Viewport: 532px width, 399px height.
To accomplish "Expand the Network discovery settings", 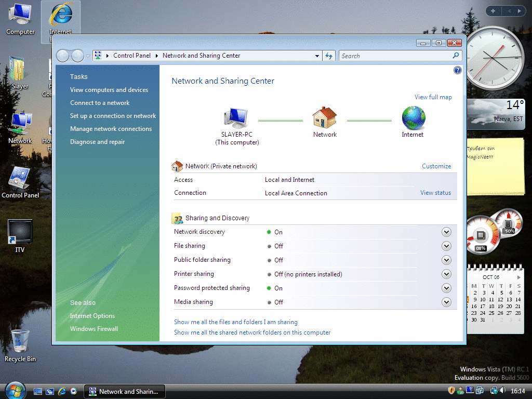I will point(446,232).
